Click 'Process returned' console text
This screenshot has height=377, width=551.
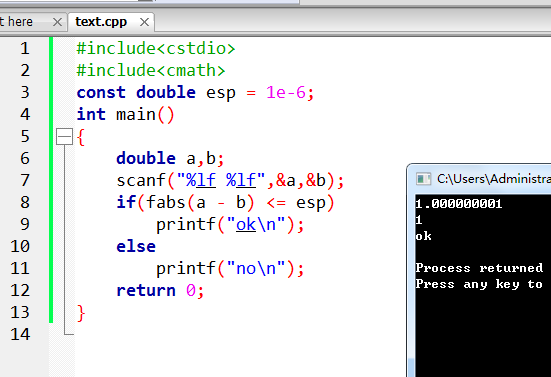479,268
